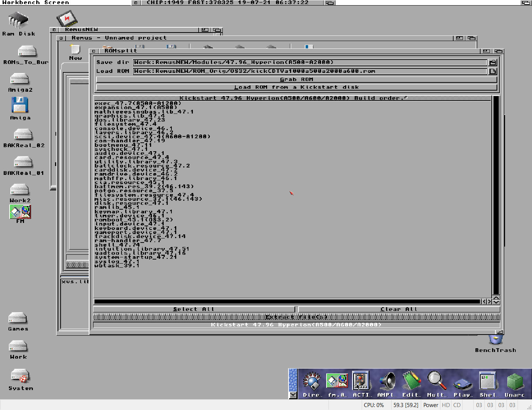
Task: Select wbtask_39.1 module row
Action: [117, 265]
